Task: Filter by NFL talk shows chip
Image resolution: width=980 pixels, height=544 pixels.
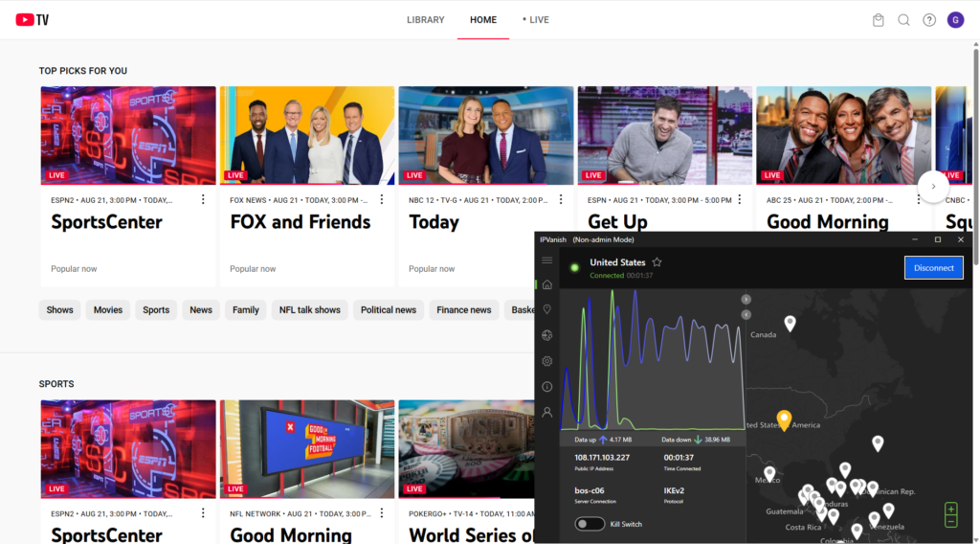Action: (309, 309)
